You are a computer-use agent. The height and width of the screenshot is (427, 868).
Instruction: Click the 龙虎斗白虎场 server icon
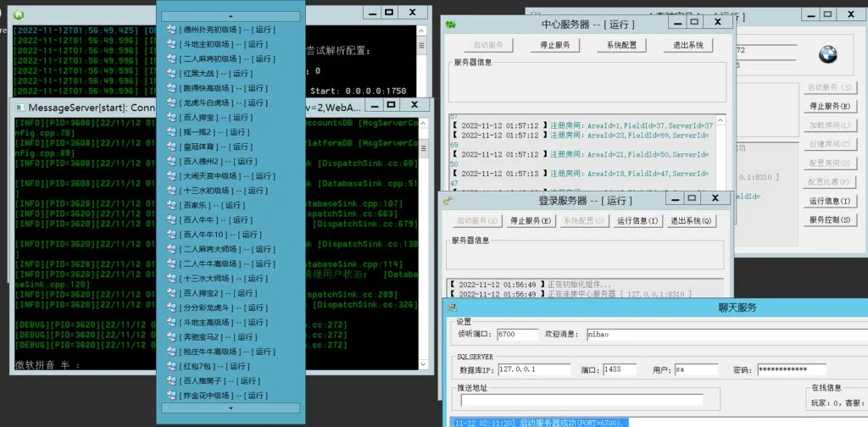coord(171,103)
